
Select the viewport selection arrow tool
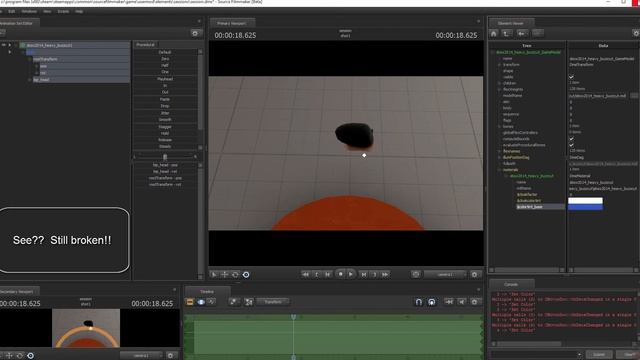tap(214, 275)
